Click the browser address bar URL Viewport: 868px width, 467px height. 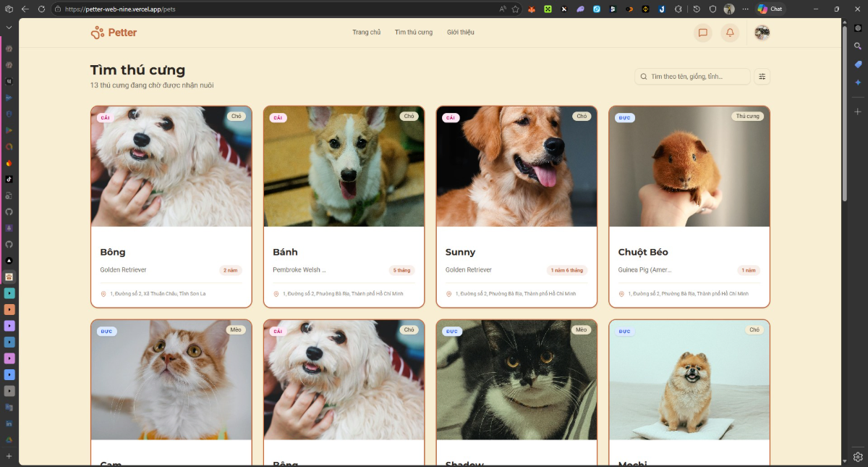[120, 9]
